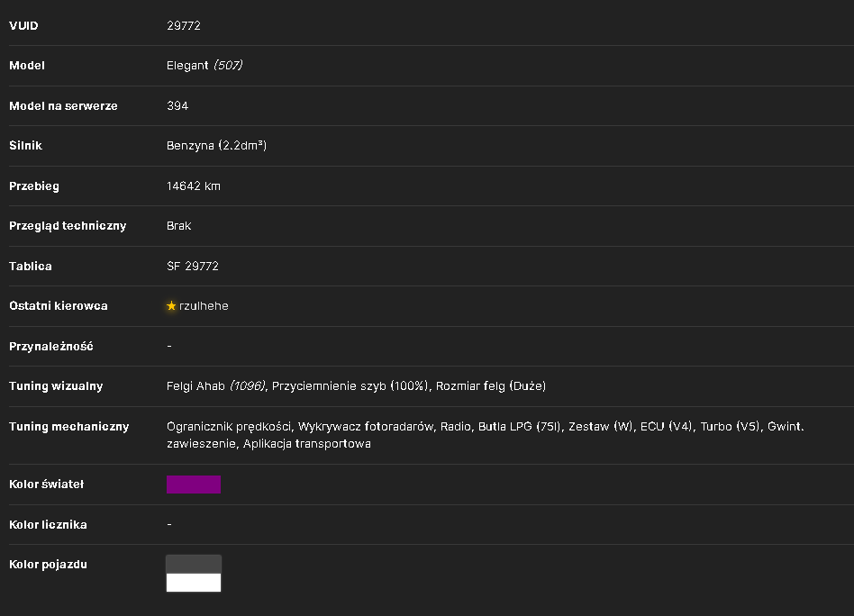Click the Ostatni kierowca label
854x616 pixels.
coord(59,305)
